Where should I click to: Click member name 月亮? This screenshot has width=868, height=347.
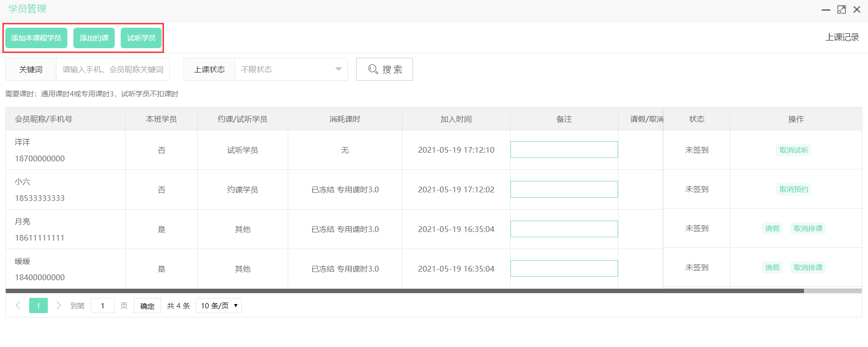click(x=22, y=221)
